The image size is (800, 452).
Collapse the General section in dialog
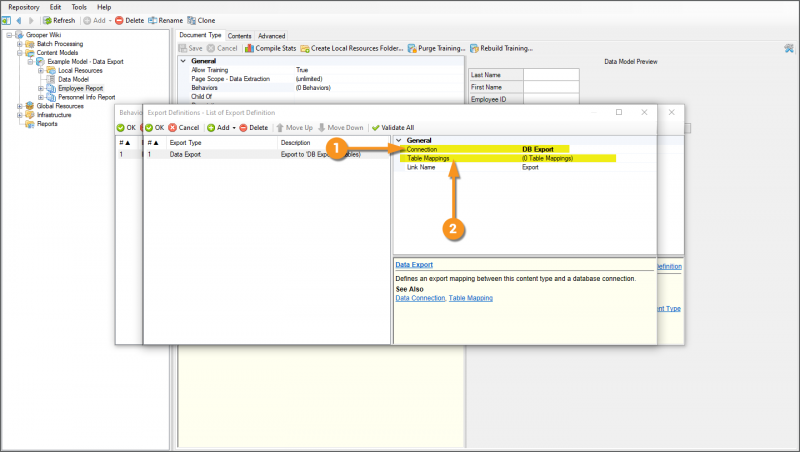[399, 140]
